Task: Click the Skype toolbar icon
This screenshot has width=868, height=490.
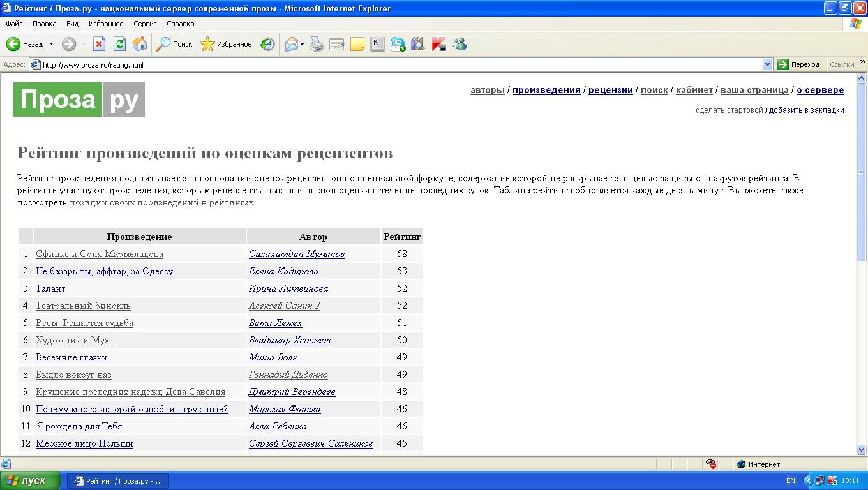Action: (398, 44)
